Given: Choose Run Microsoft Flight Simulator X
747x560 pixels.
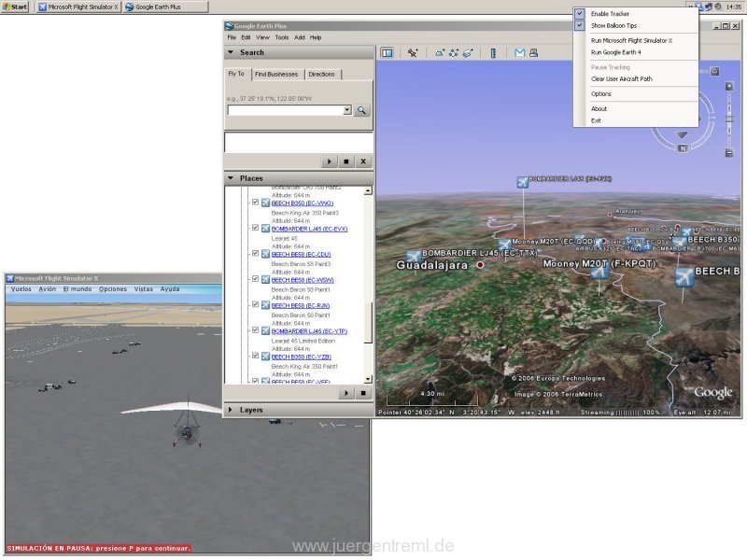Looking at the screenshot, I should coord(636,40).
